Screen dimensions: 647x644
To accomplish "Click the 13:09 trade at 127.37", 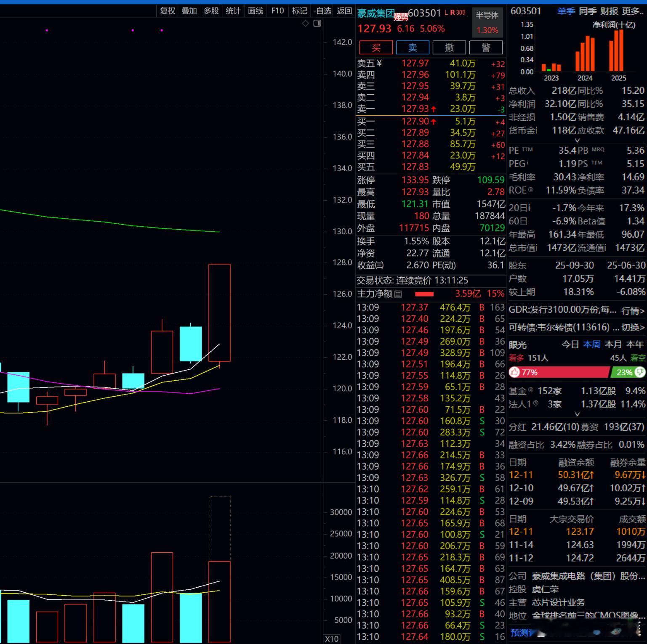I will tap(431, 307).
